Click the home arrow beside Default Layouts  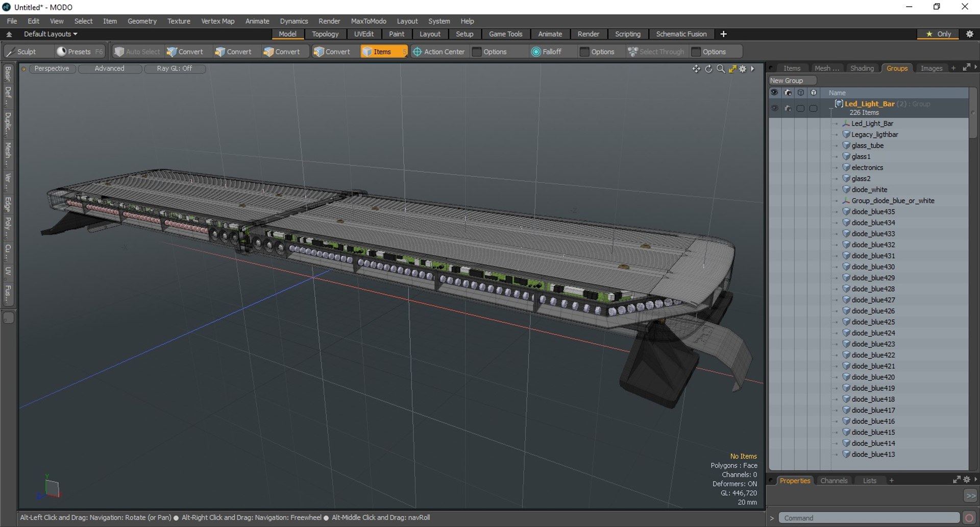[x=9, y=34]
